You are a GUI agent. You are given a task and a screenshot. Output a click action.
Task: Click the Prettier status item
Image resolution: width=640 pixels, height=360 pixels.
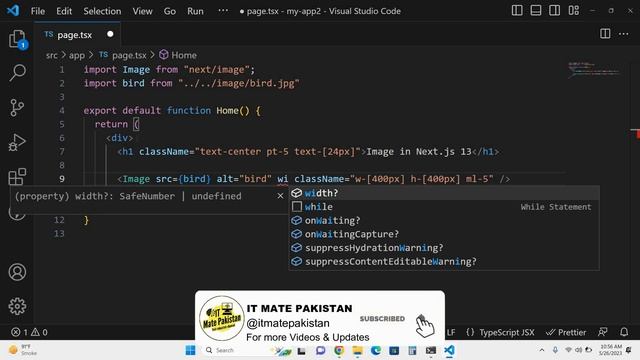(x=566, y=332)
